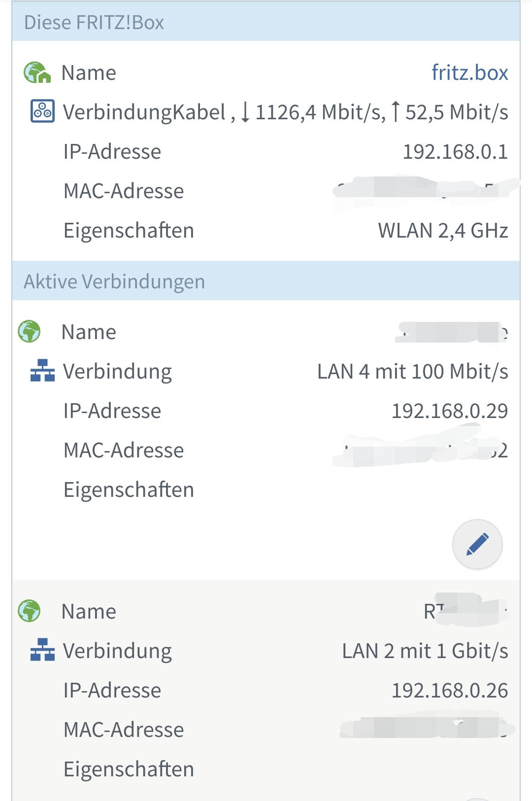Click the RT device name
Screen dimensions: 532x801
[465, 611]
